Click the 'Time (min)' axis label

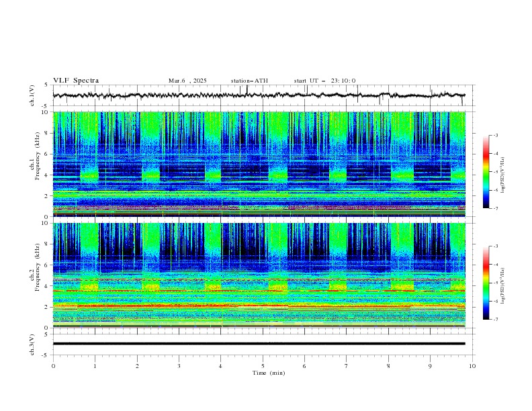click(269, 373)
